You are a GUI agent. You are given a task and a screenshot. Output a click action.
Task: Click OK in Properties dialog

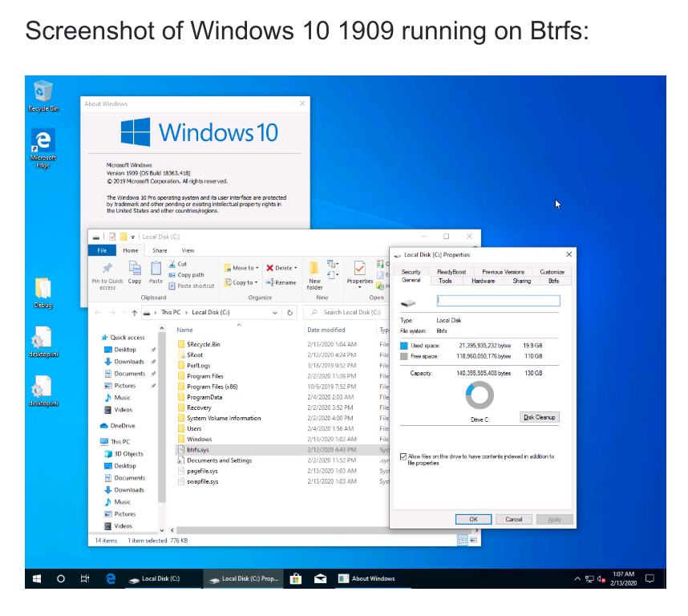(x=473, y=519)
